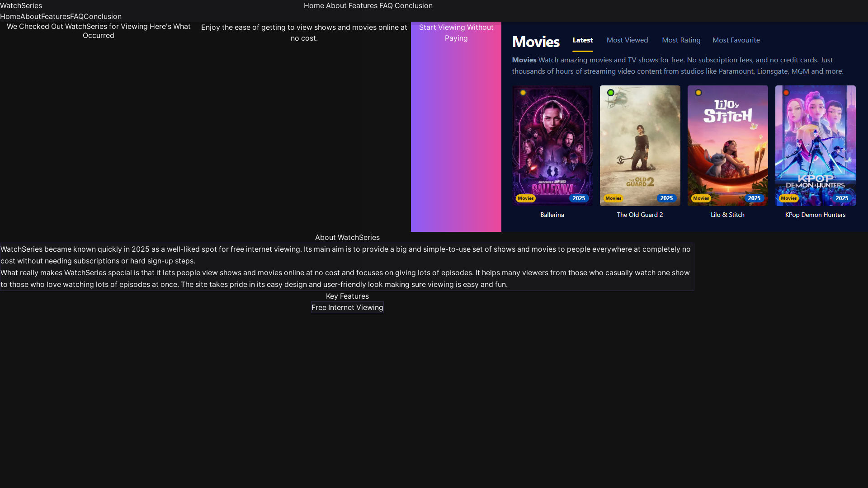Switch to the Most Viewed tab
The image size is (868, 488).
(x=627, y=40)
